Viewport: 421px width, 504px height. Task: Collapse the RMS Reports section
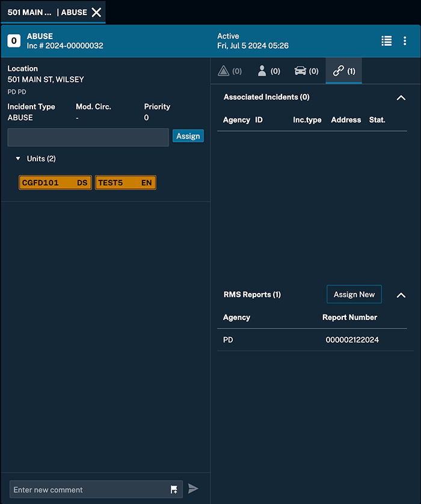coord(401,295)
